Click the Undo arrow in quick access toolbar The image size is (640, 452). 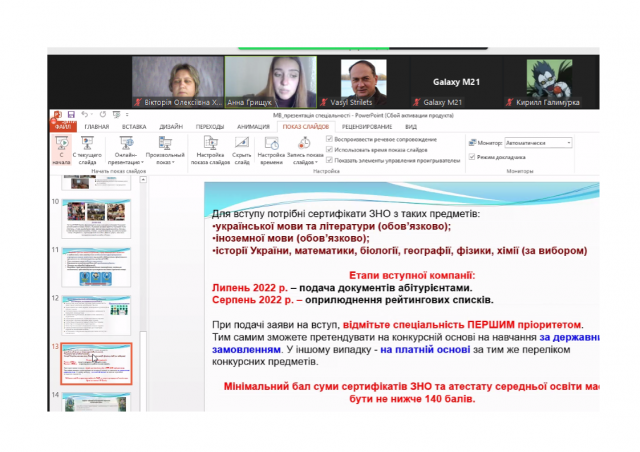click(x=84, y=115)
